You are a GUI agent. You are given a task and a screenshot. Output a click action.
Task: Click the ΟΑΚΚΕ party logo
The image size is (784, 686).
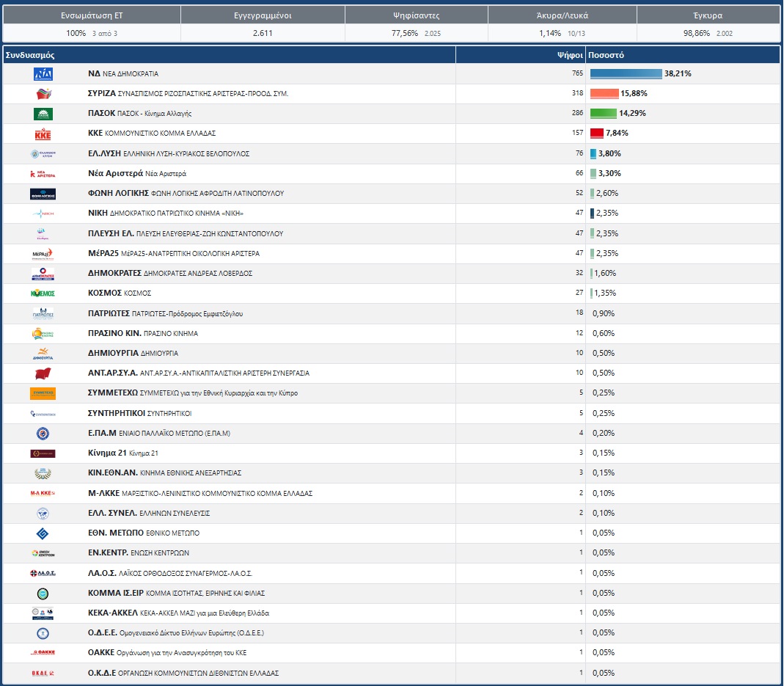[43, 652]
